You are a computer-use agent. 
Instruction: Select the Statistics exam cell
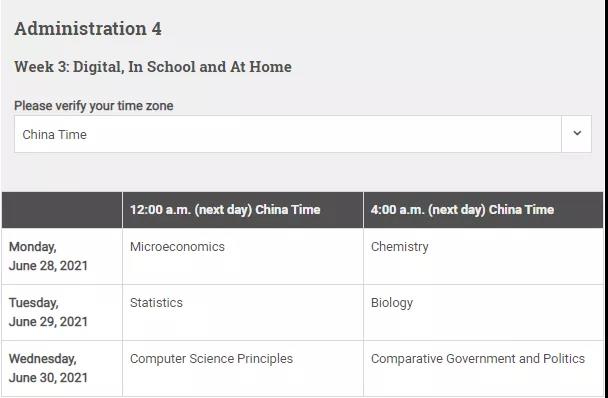click(x=243, y=312)
